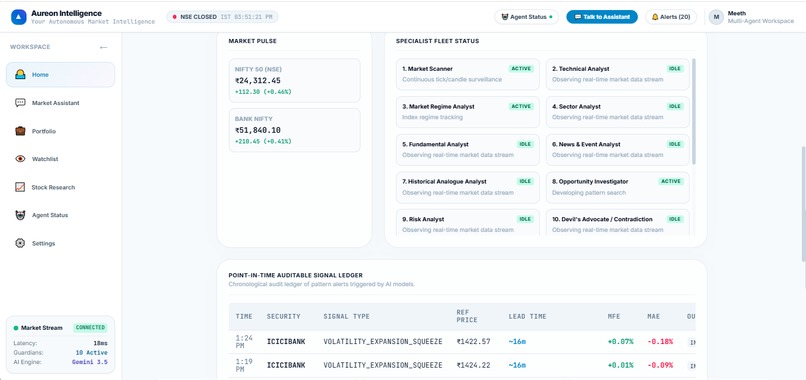
Task: Open the Portfolio menu item
Action: (61, 131)
